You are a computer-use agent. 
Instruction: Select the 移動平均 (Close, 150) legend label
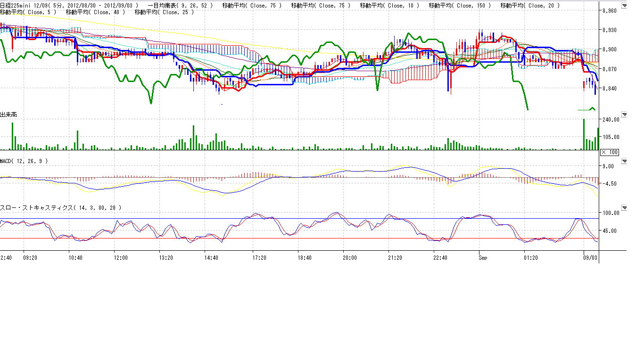[x=460, y=6]
